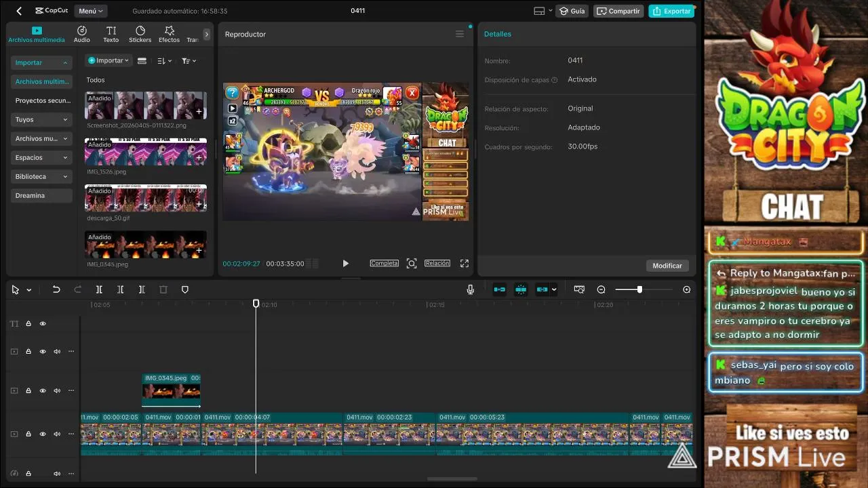Go back with the top-left arrow
Image resolution: width=868 pixels, height=488 pixels.
point(19,11)
